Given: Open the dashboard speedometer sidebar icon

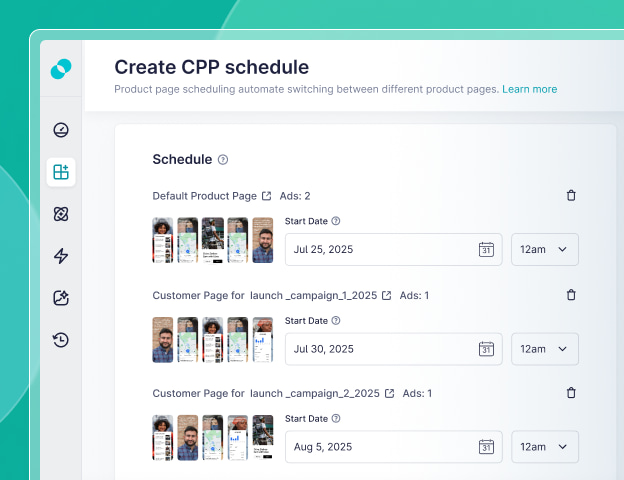Looking at the screenshot, I should [x=61, y=130].
